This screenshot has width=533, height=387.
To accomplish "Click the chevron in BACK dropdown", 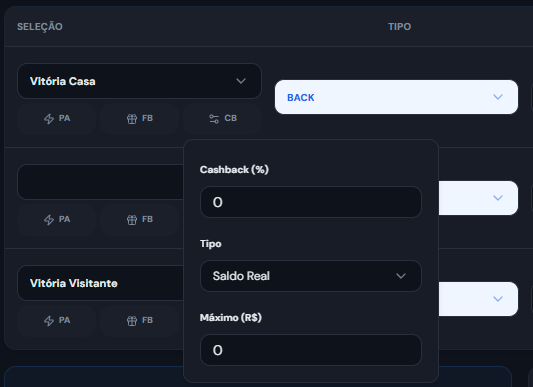I will tap(498, 97).
